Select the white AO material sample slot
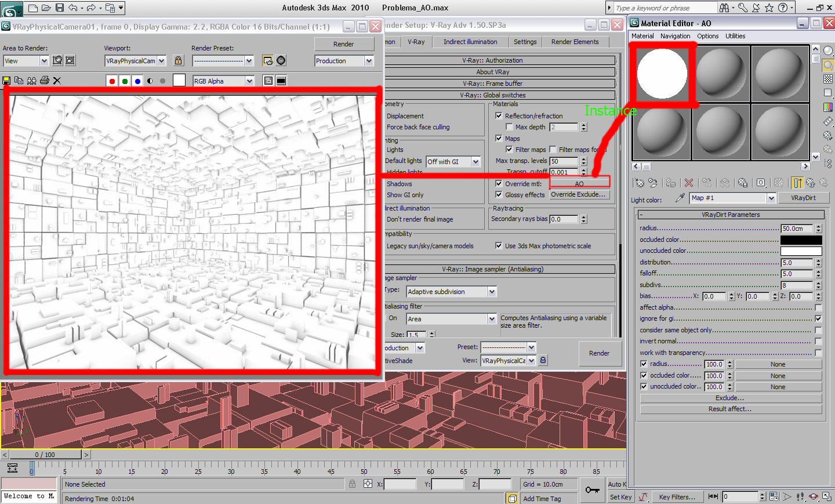 coord(662,74)
